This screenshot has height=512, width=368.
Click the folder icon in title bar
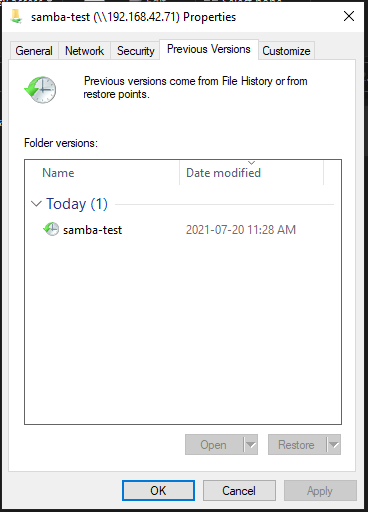[x=16, y=16]
